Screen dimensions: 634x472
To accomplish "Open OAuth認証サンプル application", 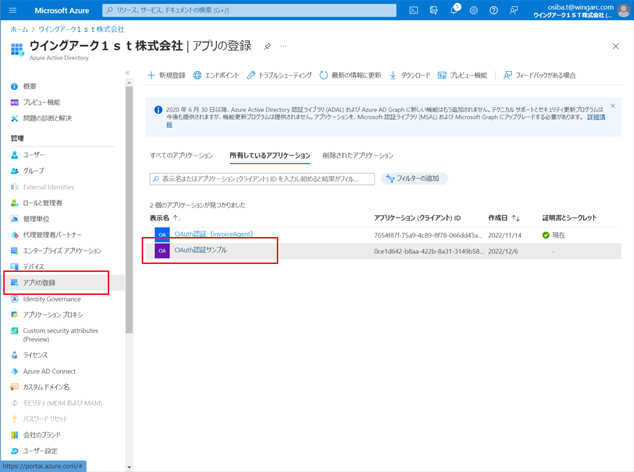I will [x=201, y=250].
